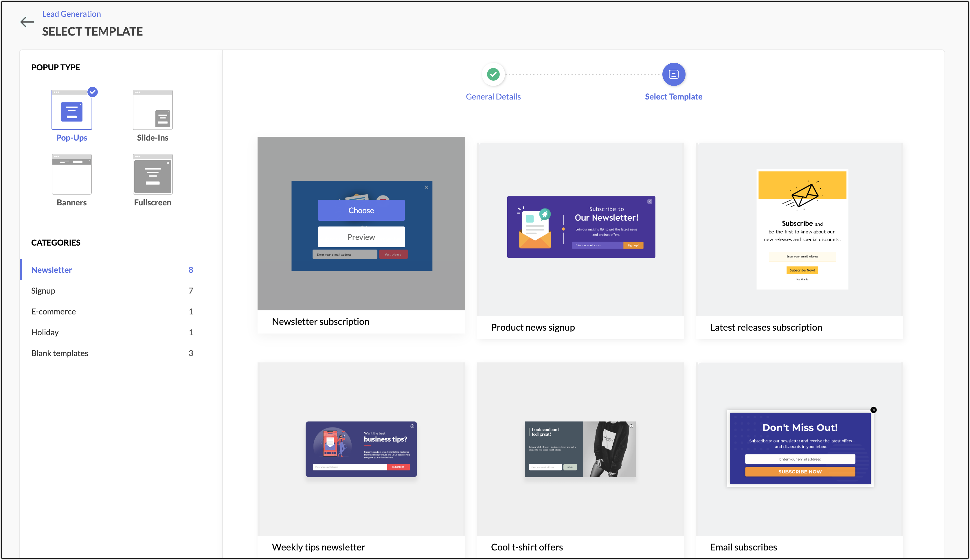Open the Blank templates category

[60, 353]
